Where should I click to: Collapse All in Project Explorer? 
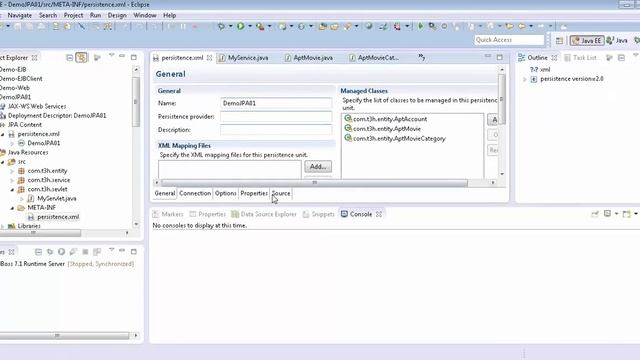tap(69, 58)
